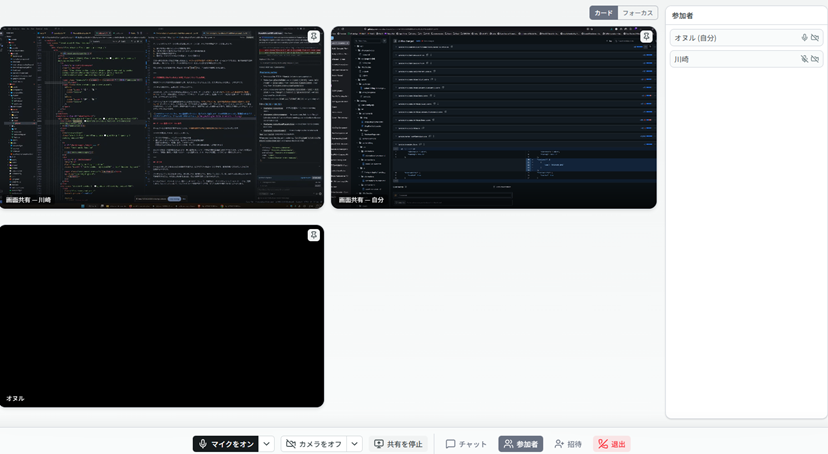828x454 pixels.
Task: Click camera-off icon in 川崎 row
Action: coord(815,59)
